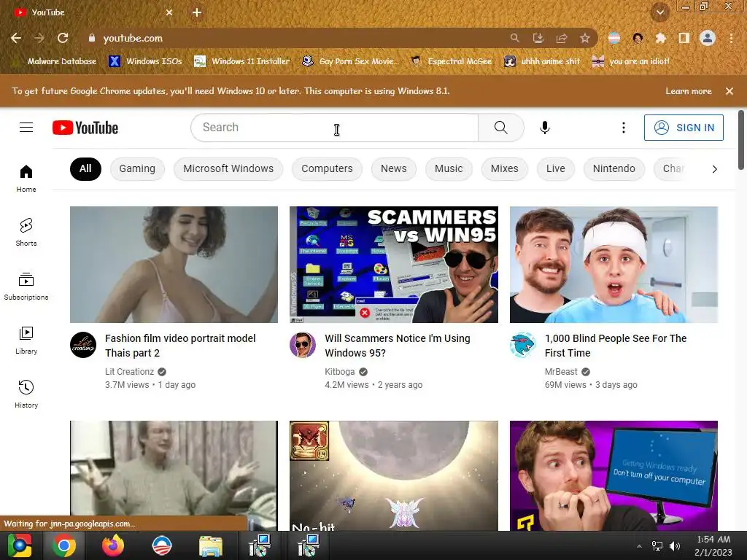Click Kitboga channel avatar

(x=303, y=345)
